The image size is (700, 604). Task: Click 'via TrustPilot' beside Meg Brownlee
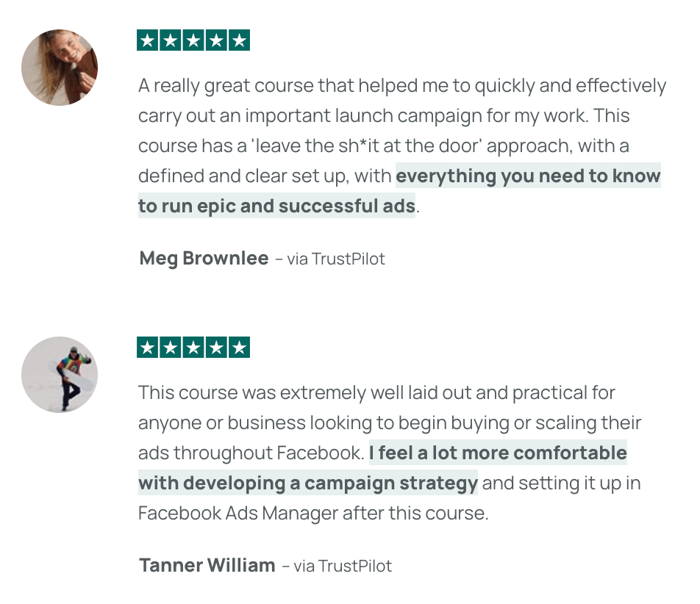click(x=336, y=259)
